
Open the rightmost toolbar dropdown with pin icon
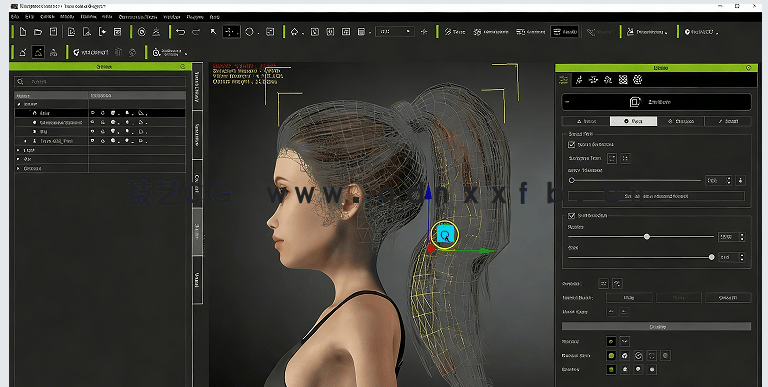[x=701, y=32]
